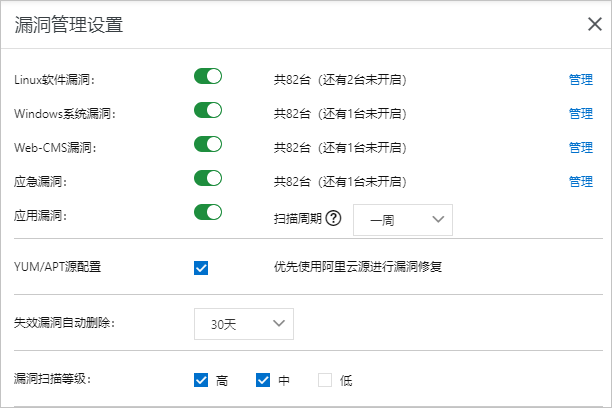Viewport: 612px width, 408px height.
Task: Uncheck the 中 scan level checkbox
Action: pos(263,380)
